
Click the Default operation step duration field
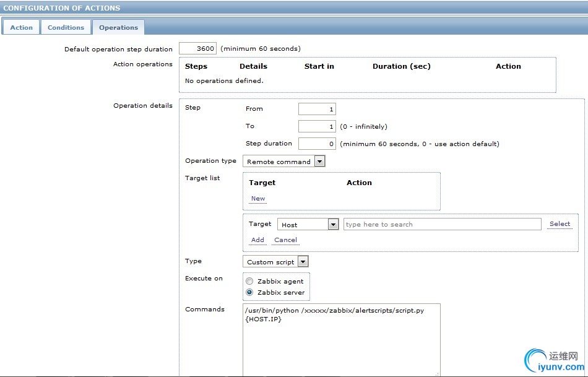197,48
